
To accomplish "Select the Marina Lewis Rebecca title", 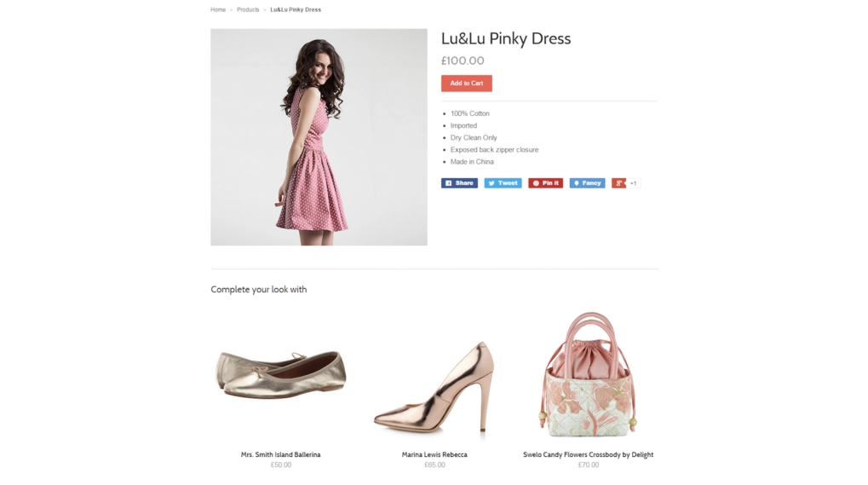I will [x=434, y=454].
